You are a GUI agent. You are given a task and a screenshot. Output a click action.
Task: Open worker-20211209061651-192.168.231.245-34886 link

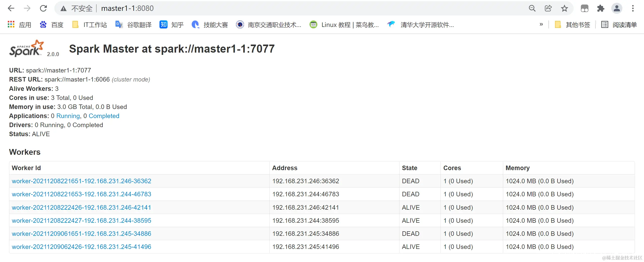[82, 234]
